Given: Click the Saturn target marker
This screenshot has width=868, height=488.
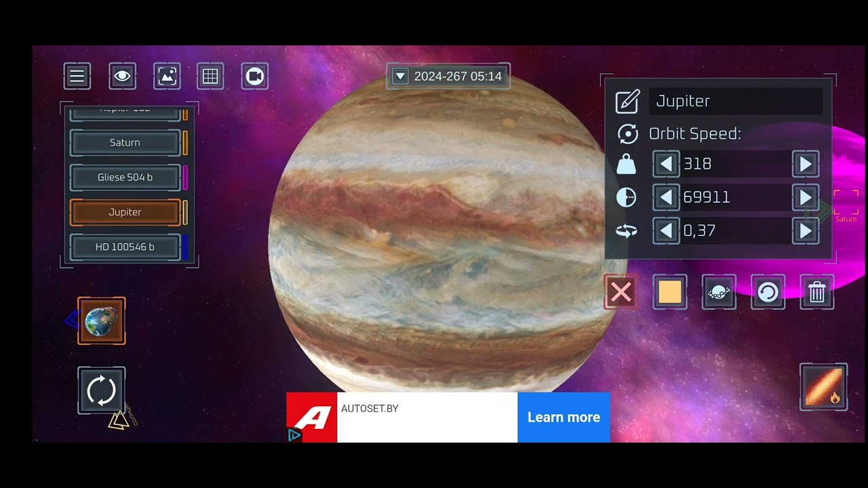Looking at the screenshot, I should (x=846, y=206).
